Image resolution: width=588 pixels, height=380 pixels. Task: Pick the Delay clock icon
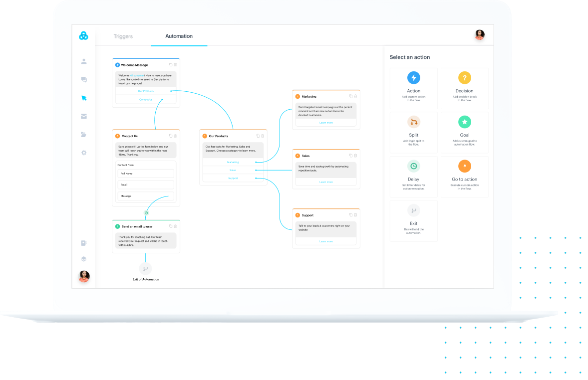[413, 166]
